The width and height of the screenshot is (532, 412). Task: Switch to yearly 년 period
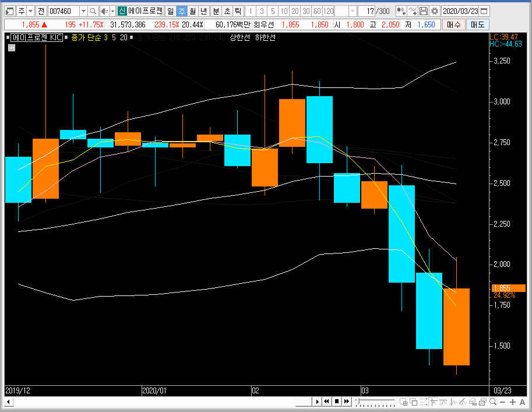[203, 11]
